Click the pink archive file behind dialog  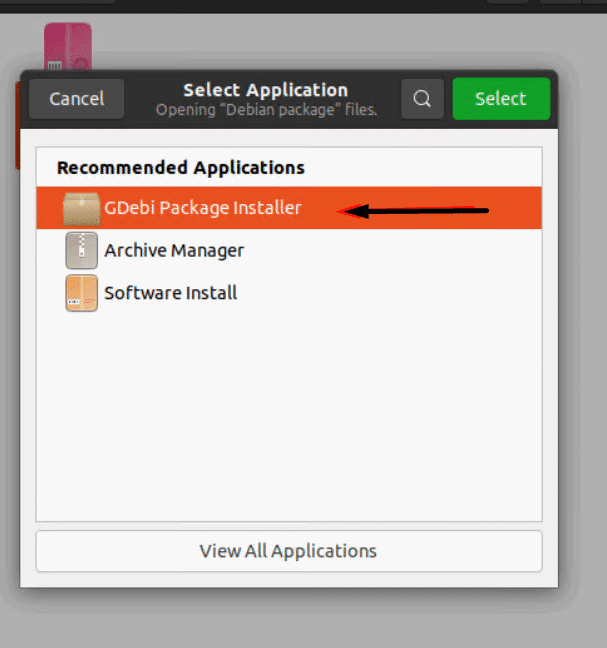click(x=68, y=46)
